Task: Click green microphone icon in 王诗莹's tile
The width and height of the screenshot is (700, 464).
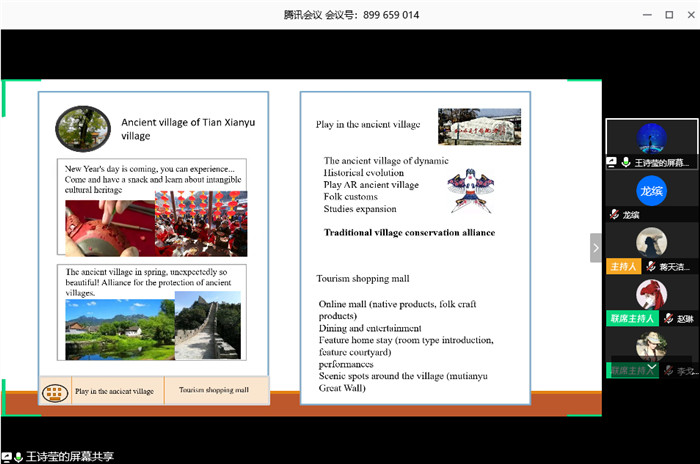Action: pyautogui.click(x=625, y=162)
